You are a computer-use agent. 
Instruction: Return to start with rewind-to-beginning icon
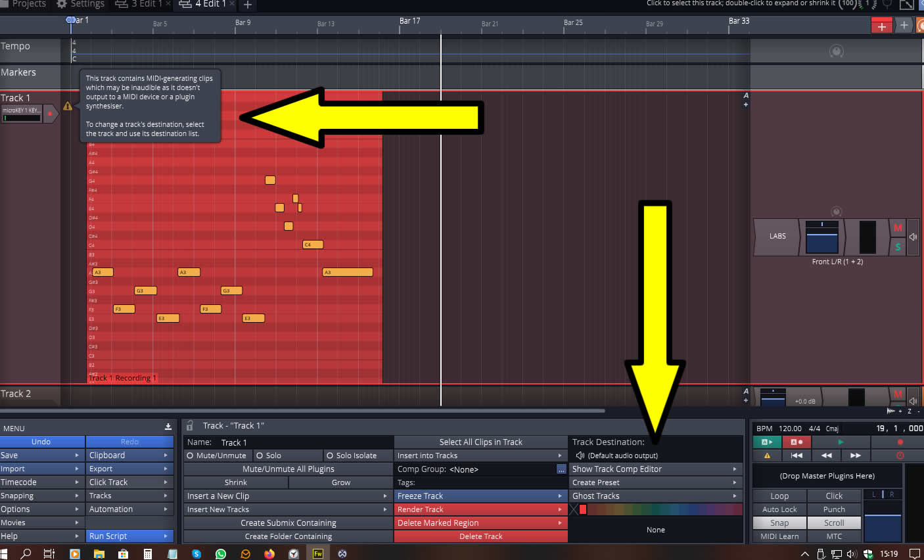(x=796, y=455)
